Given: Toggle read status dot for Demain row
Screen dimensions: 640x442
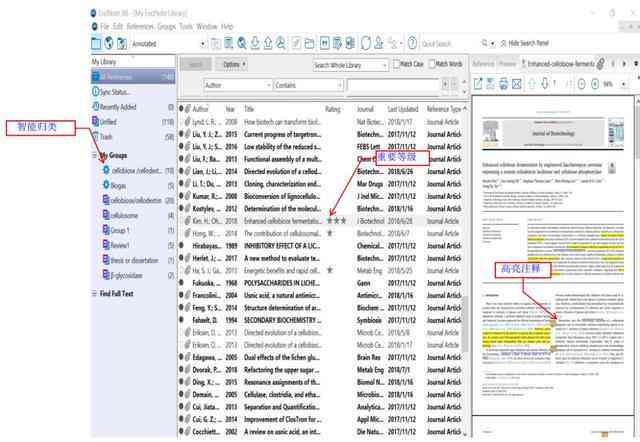Looking at the screenshot, I should [181, 395].
